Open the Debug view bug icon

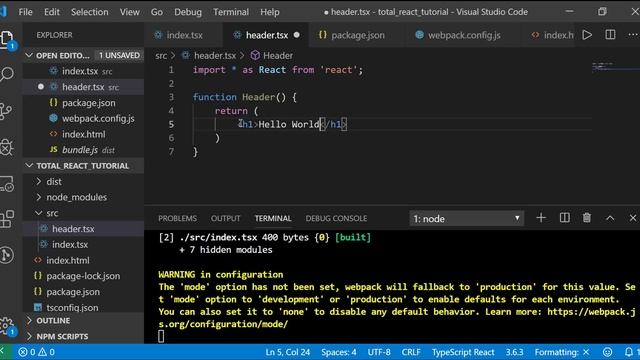click(x=6, y=147)
